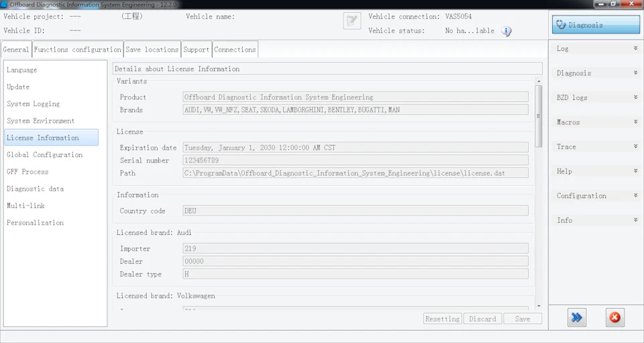Viewport: 644px width, 343px height.
Task: Click the 'VAS5054' vehicle connection value
Action: pos(458,16)
